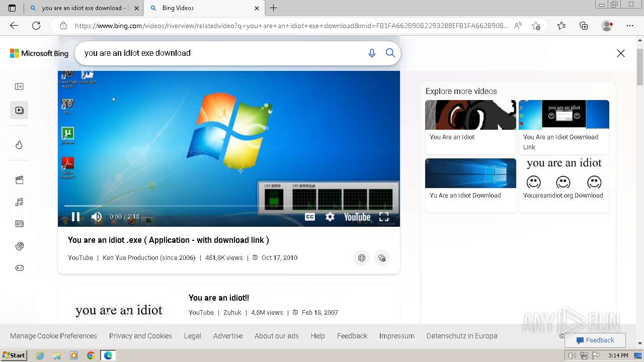The image size is (644, 362).
Task: Close the Bing video overlay
Action: point(621,53)
